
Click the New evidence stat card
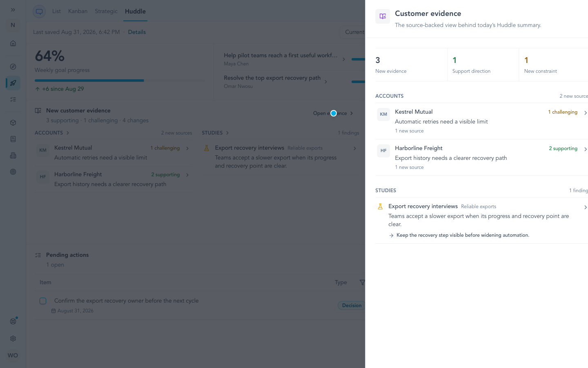(411, 65)
